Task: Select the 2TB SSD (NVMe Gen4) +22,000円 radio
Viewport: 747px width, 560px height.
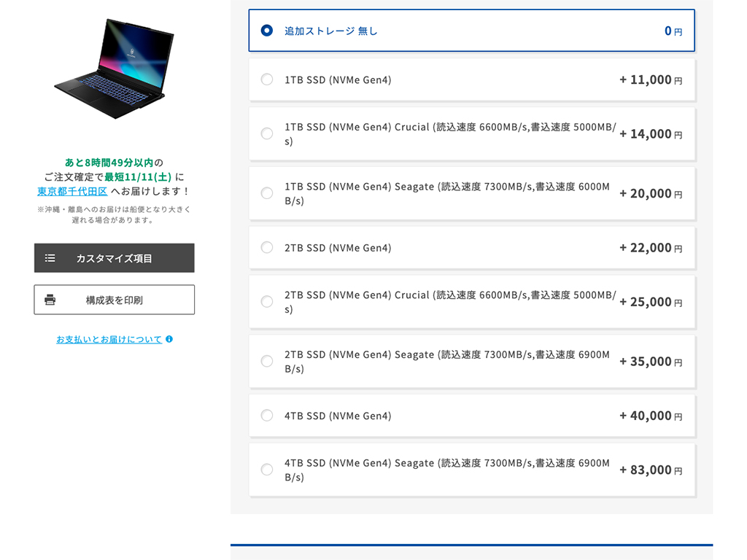Action: [267, 247]
